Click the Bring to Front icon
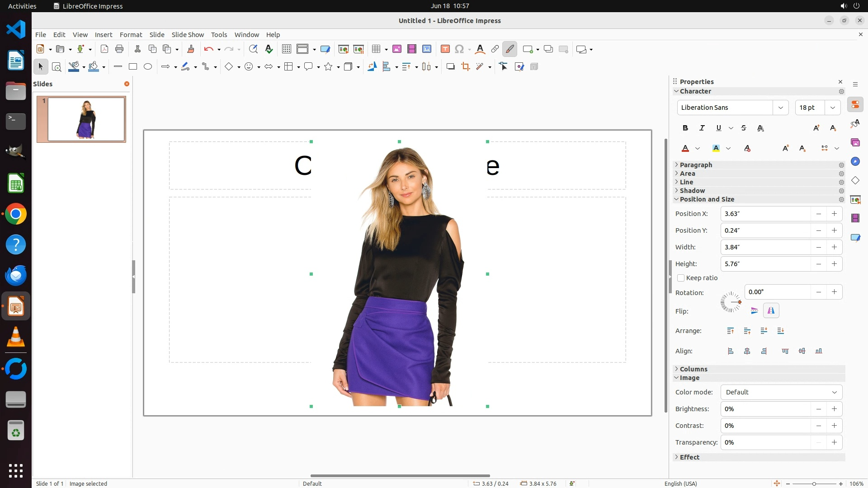This screenshot has height=488, width=868. (731, 331)
